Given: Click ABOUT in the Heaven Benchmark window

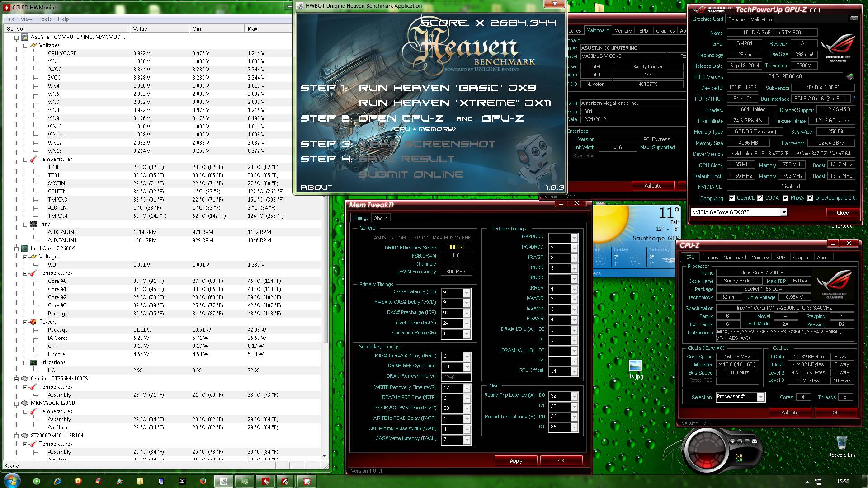Looking at the screenshot, I should 316,188.
